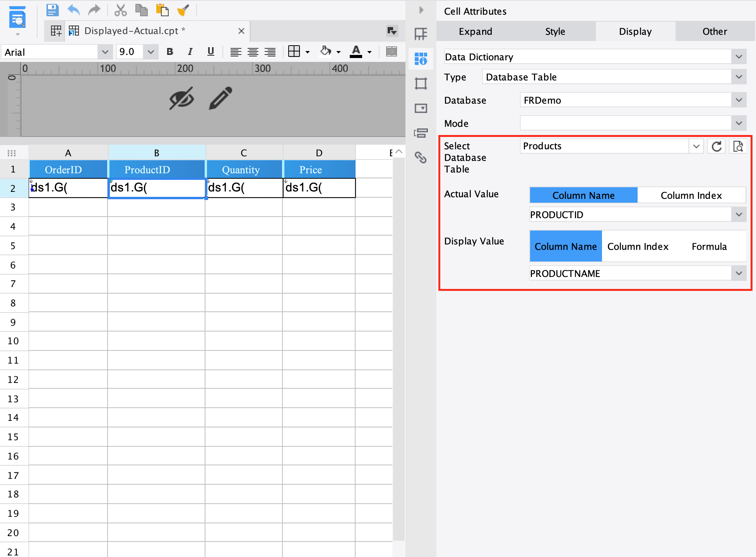This screenshot has height=557, width=756.
Task: Switch Actual Value to Column Index
Action: tap(691, 195)
